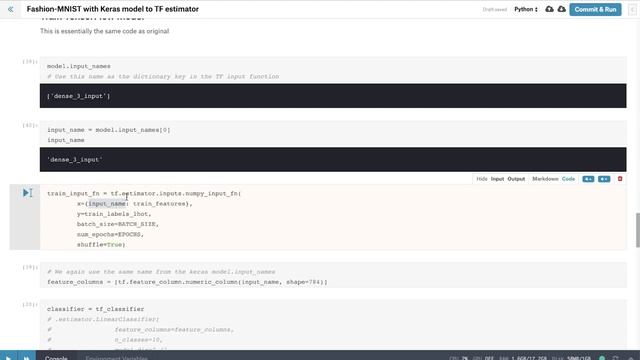Click the classifier = tf_classifier line
Image resolution: width=640 pixels, height=360 pixels.
click(x=96, y=309)
